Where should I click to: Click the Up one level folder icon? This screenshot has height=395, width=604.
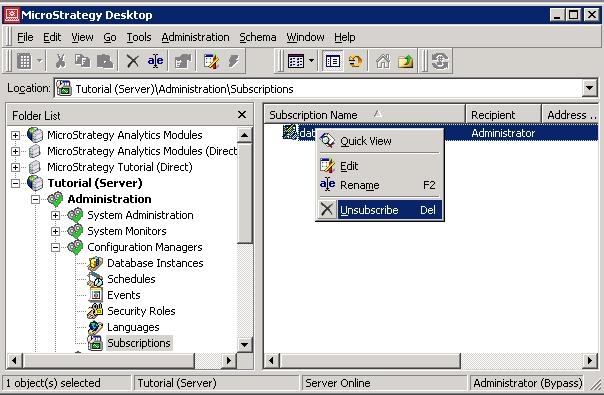(x=405, y=61)
